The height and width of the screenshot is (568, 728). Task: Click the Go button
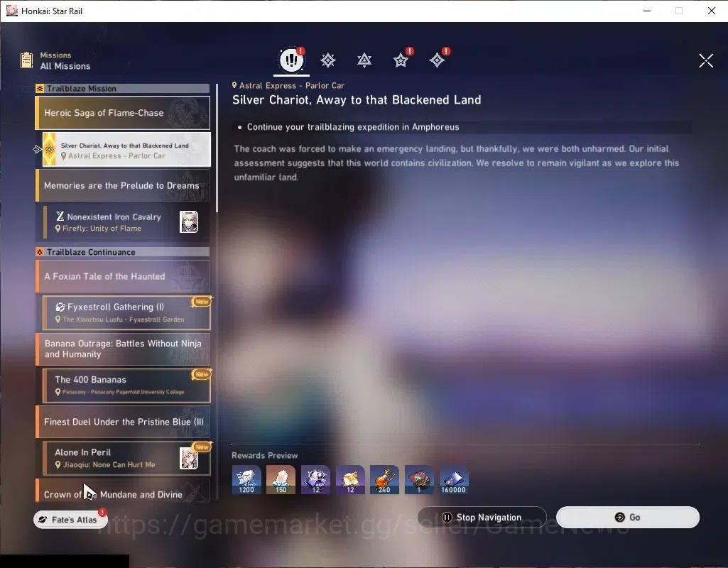[628, 518]
